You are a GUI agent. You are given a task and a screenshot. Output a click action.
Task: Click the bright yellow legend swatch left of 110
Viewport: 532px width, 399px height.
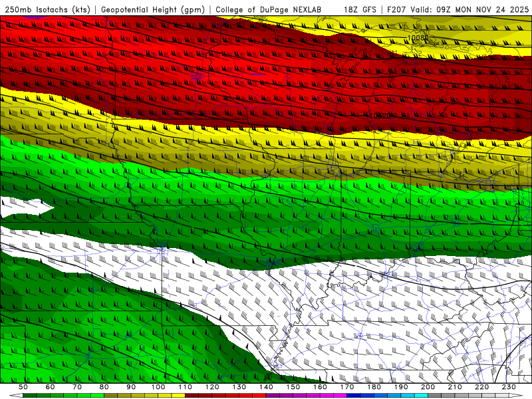tap(178, 395)
